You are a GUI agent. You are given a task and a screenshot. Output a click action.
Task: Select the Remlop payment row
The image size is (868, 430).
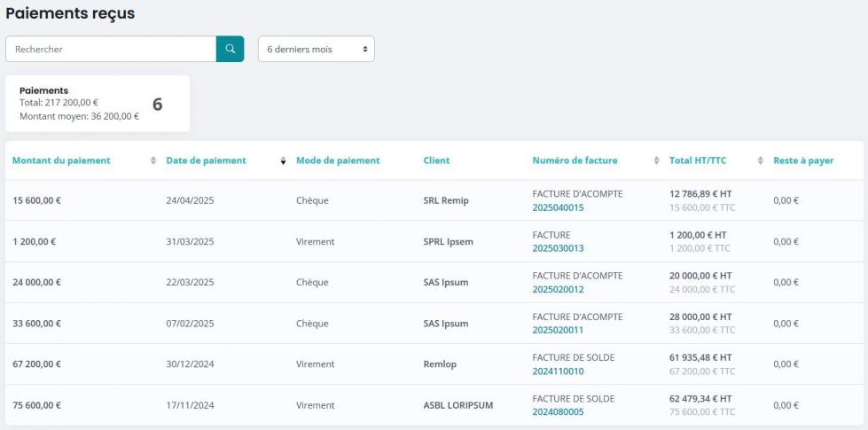point(434,364)
